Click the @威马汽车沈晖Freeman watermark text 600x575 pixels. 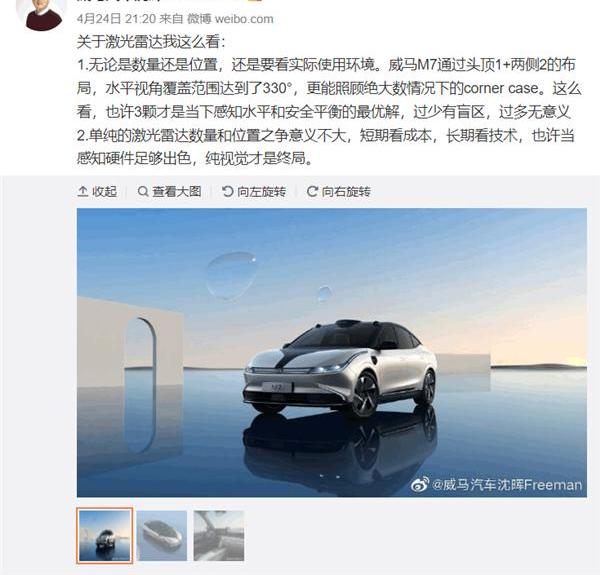pos(507,485)
